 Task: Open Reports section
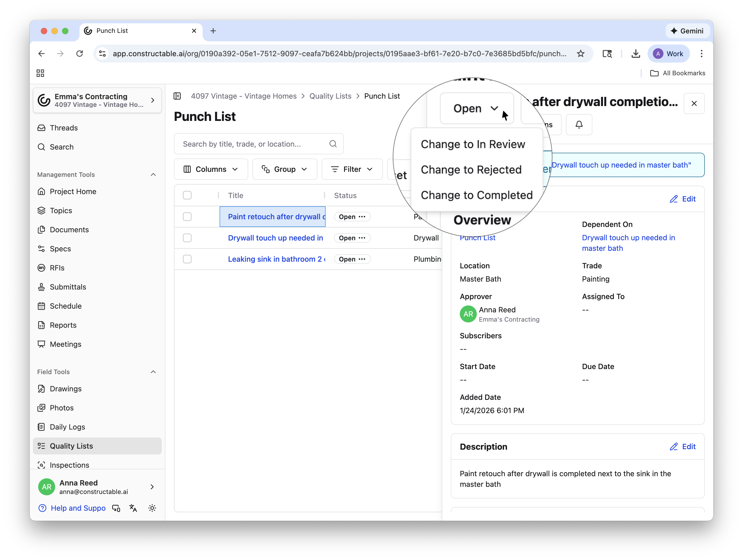(97, 325)
